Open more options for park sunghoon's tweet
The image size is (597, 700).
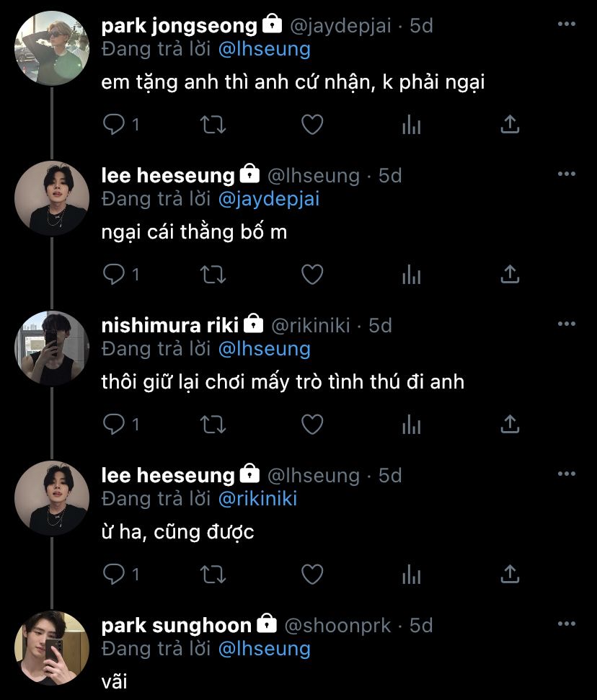point(567,623)
